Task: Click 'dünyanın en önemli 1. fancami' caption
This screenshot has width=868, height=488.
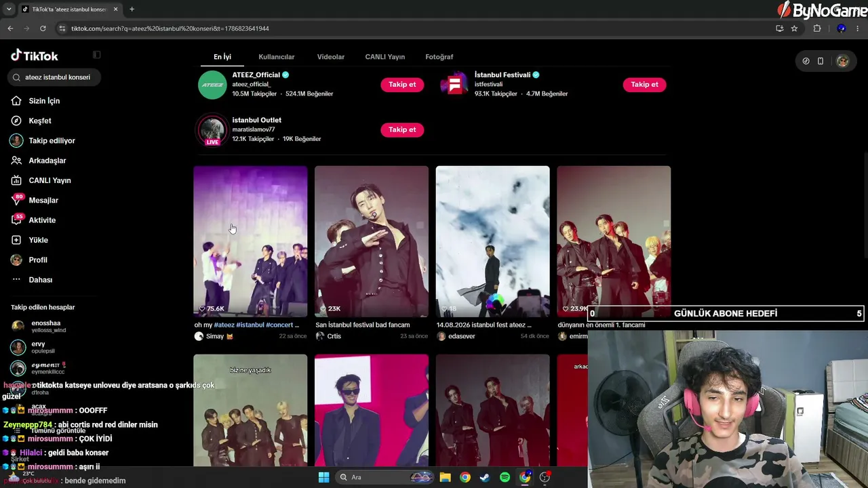Action: (x=601, y=325)
